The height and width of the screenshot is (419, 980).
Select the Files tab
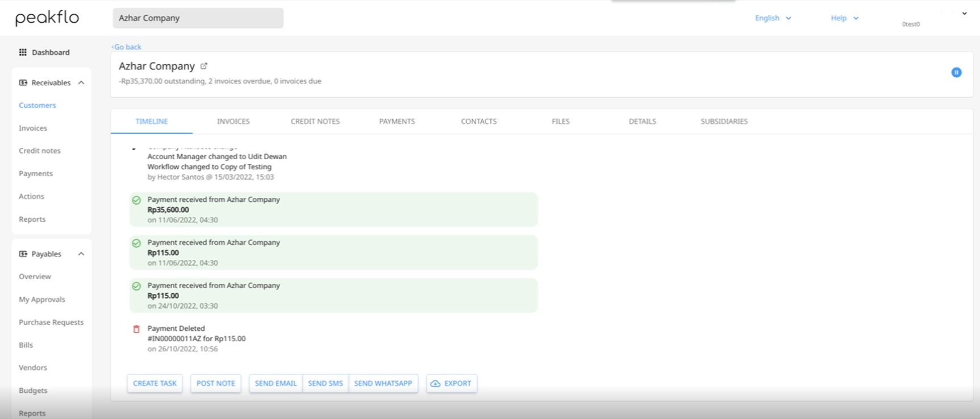click(561, 121)
